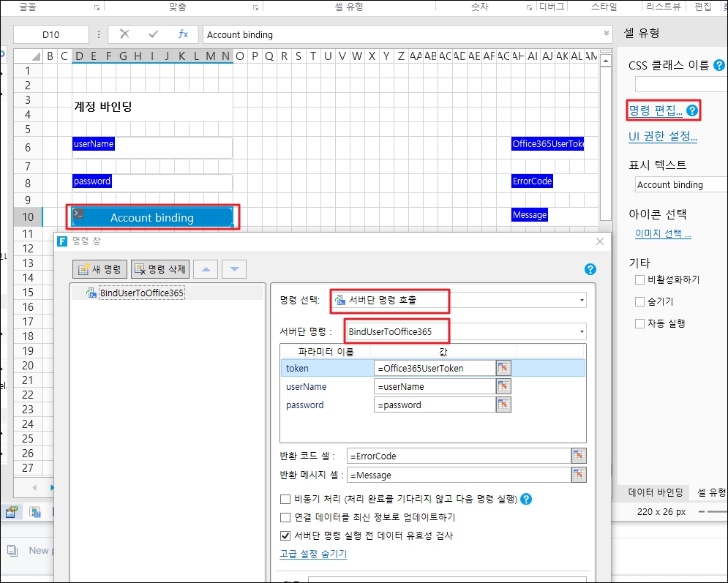Click help icon next to 명령 편집
Viewport: 728px width, 583px height.
click(692, 111)
